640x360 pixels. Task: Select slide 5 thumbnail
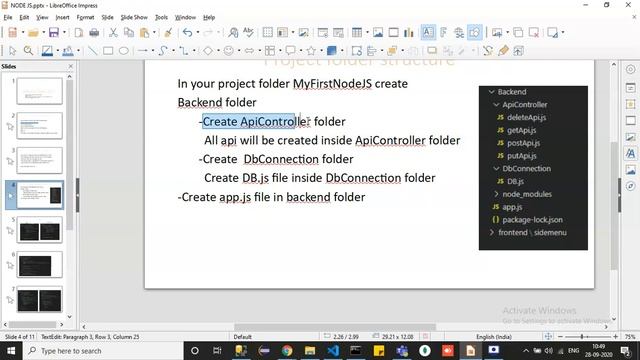(x=40, y=230)
